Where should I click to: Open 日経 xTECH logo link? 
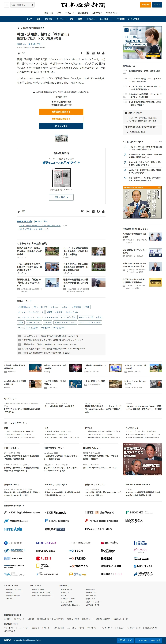[x=76, y=551]
